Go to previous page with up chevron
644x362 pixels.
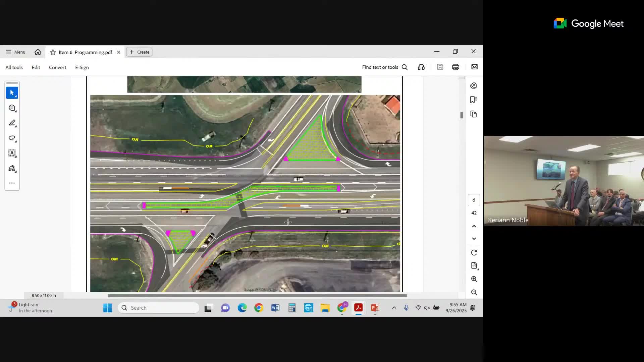pyautogui.click(x=474, y=226)
